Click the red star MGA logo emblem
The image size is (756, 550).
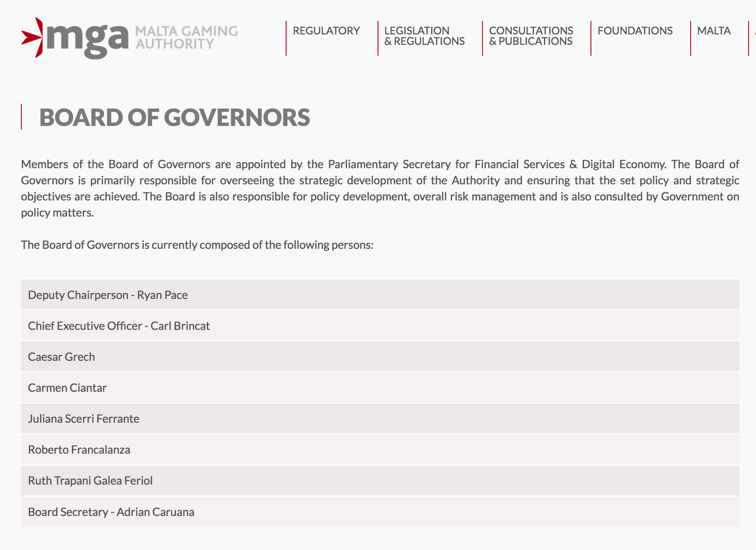click(x=33, y=38)
